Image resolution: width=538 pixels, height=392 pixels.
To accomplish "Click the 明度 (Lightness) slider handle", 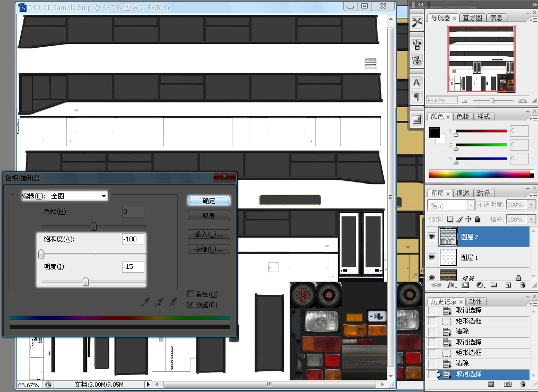I will click(85, 282).
